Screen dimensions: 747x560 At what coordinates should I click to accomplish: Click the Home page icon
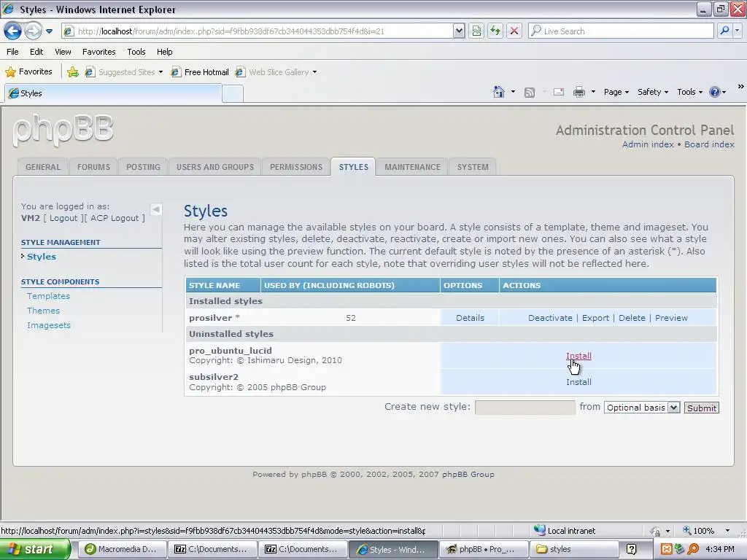click(x=499, y=92)
